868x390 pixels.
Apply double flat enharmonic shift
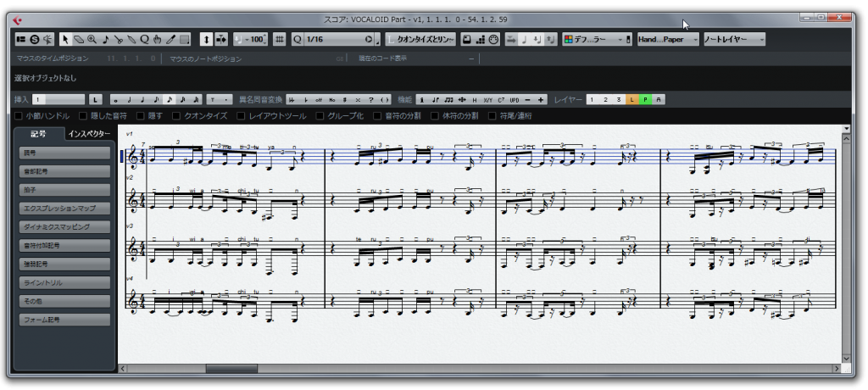point(291,100)
